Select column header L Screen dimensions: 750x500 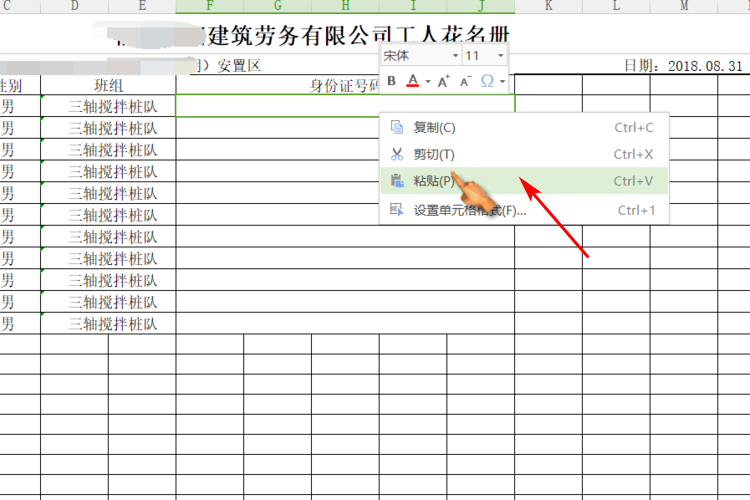point(617,6)
